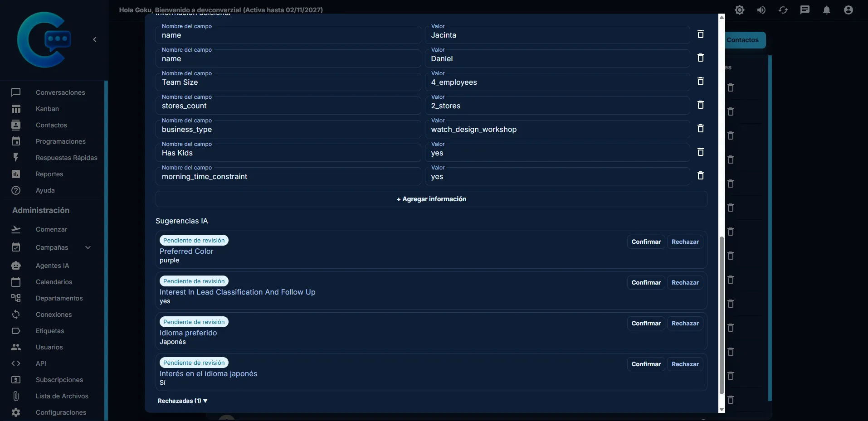868x421 pixels.
Task: Click the dialog scrollbar down arrow
Action: 722,410
